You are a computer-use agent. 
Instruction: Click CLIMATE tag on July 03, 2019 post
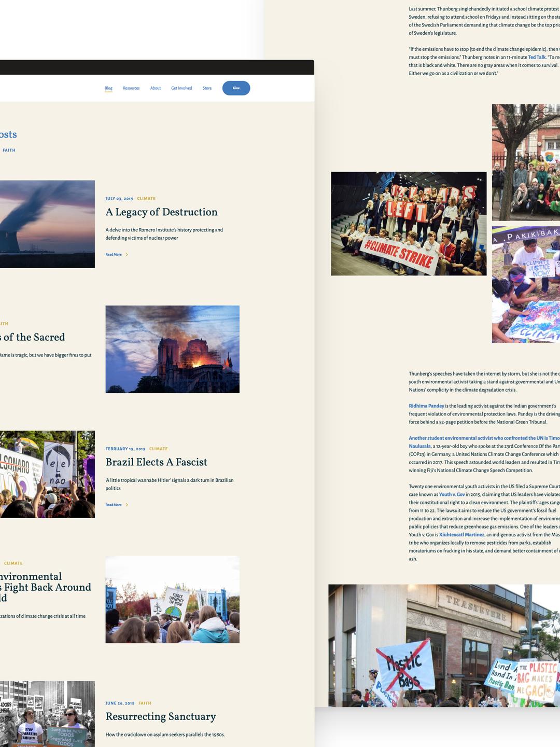(146, 199)
